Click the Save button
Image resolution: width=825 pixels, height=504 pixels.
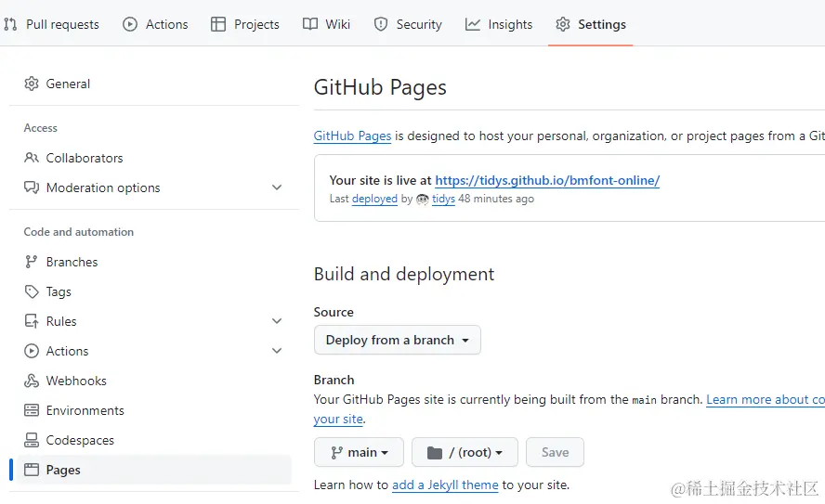pos(555,452)
